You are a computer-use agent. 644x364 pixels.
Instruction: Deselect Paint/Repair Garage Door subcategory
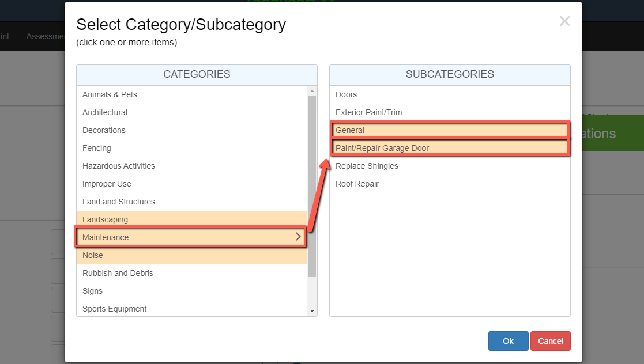tap(382, 148)
